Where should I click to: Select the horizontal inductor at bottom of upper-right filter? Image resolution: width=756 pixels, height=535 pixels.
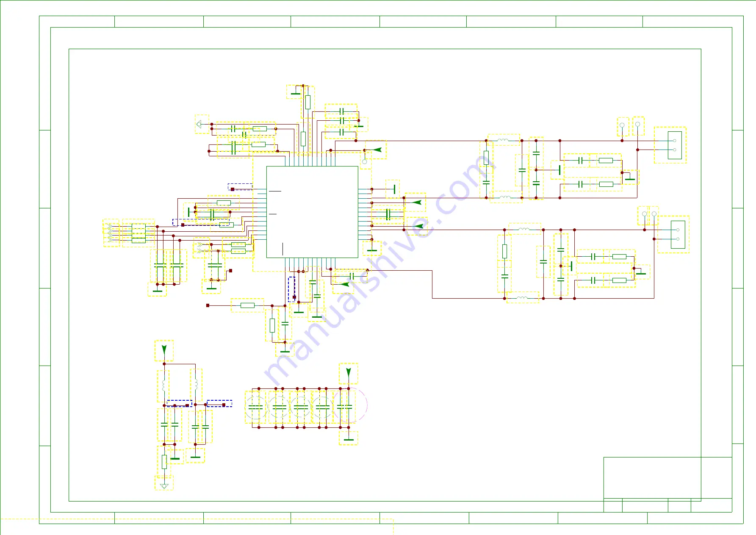505,197
